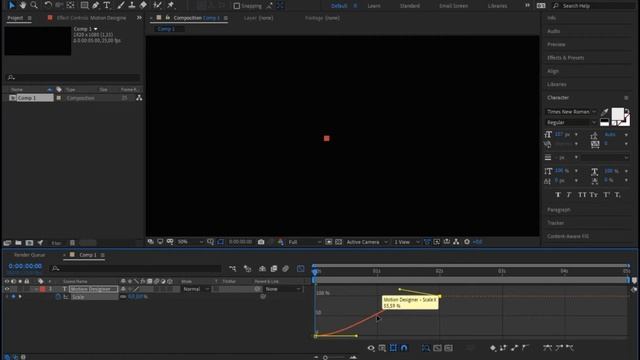This screenshot has height=360, width=640.
Task: Expand the Align panel
Action: pyautogui.click(x=553, y=71)
